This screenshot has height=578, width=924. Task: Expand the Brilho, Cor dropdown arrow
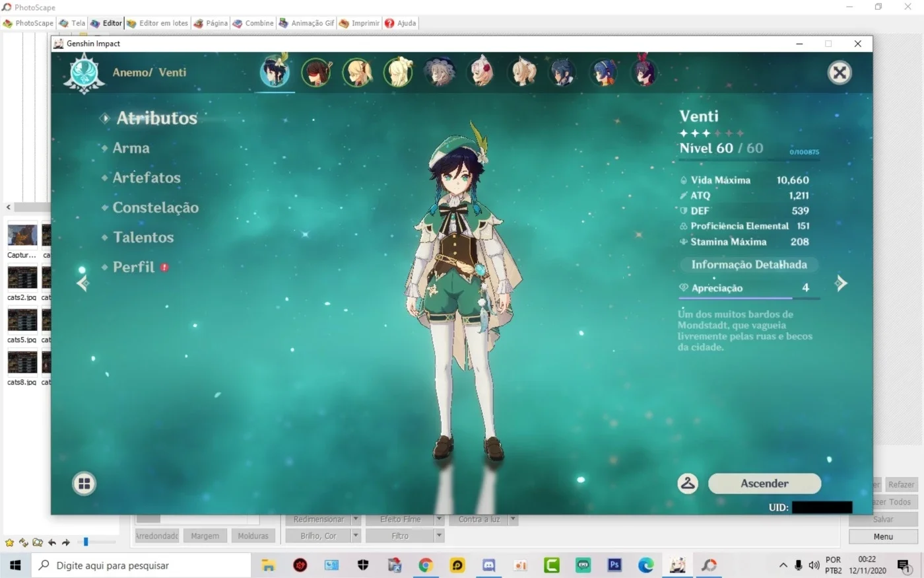coord(356,536)
